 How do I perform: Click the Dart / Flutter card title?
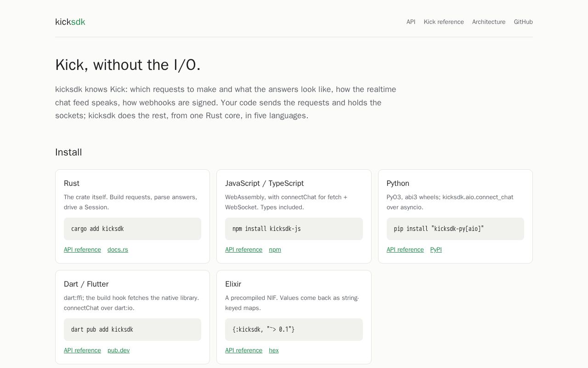coord(86,284)
